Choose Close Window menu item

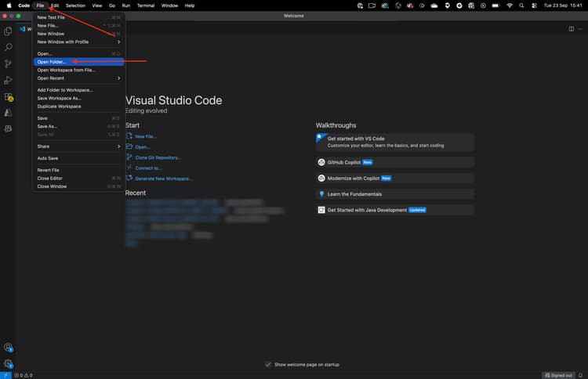78,186
